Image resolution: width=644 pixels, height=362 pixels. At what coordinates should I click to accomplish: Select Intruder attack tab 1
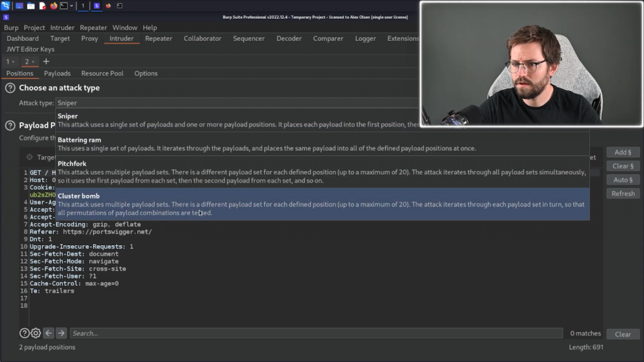(x=8, y=62)
